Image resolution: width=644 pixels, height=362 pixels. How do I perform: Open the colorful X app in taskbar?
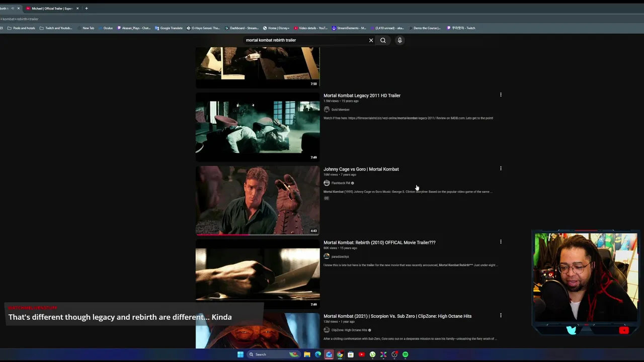[383, 354]
